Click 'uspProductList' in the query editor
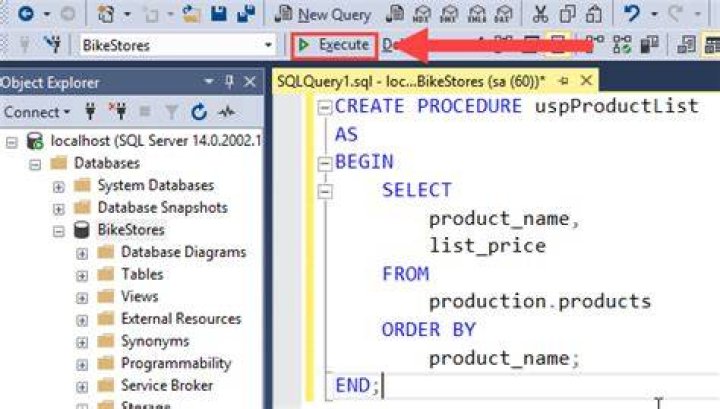This screenshot has height=409, width=720. coord(617,106)
